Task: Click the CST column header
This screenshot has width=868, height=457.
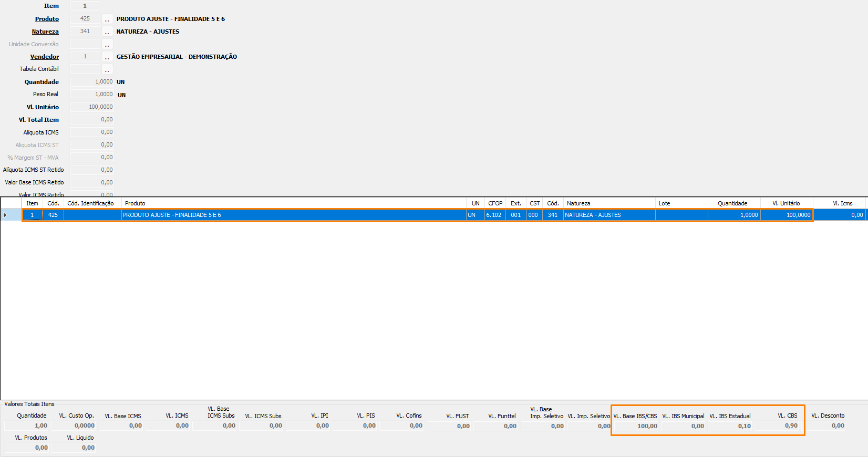Action: click(534, 203)
